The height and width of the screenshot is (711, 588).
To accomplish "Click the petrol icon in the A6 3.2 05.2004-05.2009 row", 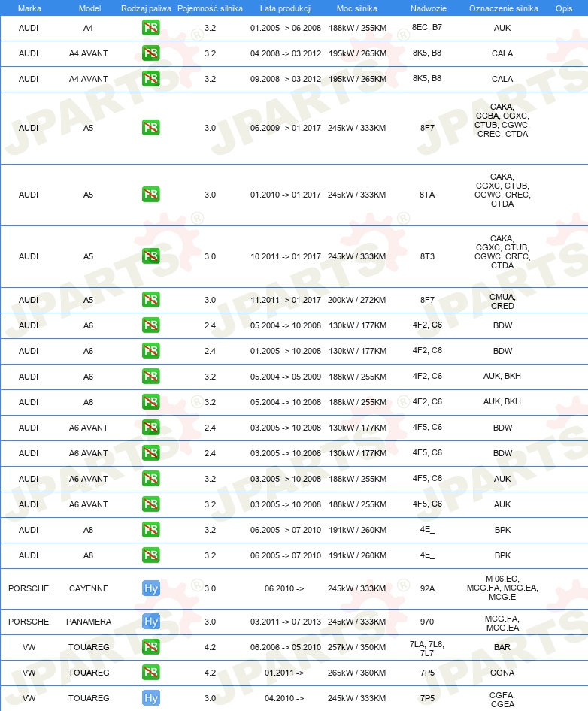I will [150, 377].
